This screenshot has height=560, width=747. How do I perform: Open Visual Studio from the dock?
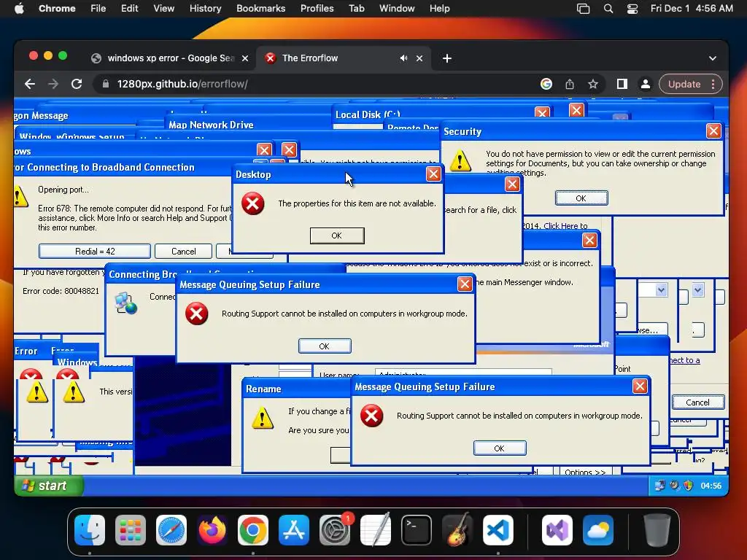click(557, 530)
